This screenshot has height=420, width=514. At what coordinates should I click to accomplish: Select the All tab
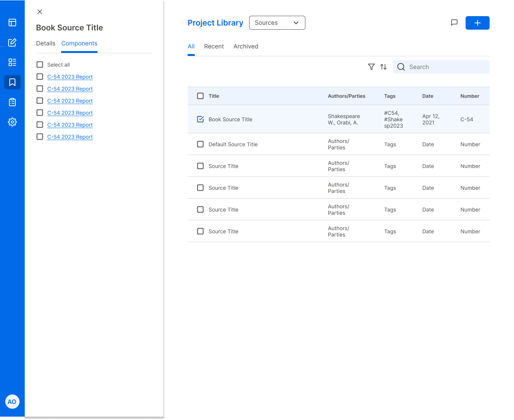coord(191,47)
